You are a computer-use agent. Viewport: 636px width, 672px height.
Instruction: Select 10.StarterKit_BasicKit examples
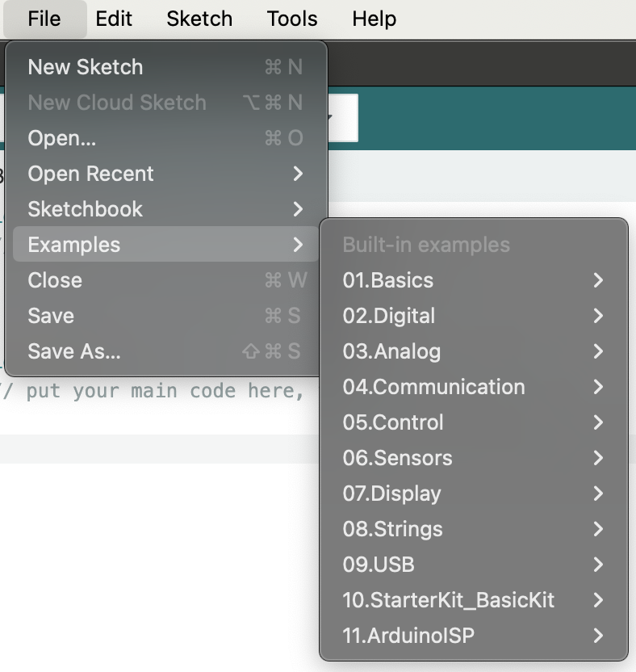point(473,600)
